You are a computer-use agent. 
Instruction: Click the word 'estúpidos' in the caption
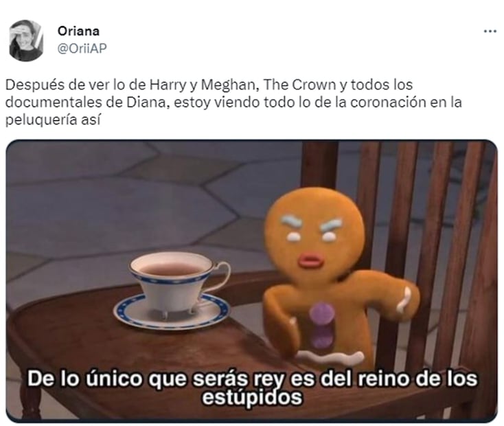click(252, 397)
